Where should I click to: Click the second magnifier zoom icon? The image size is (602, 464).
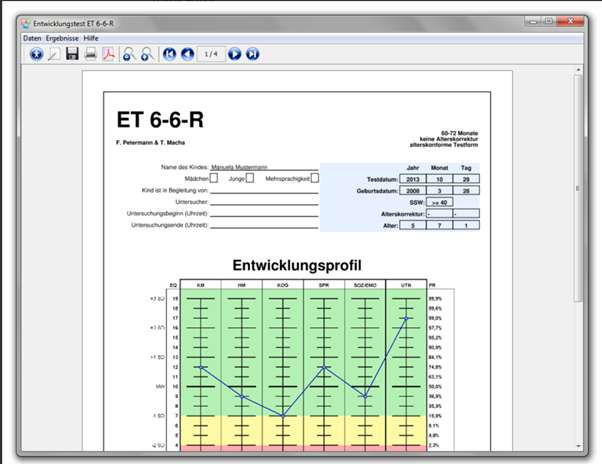point(146,54)
